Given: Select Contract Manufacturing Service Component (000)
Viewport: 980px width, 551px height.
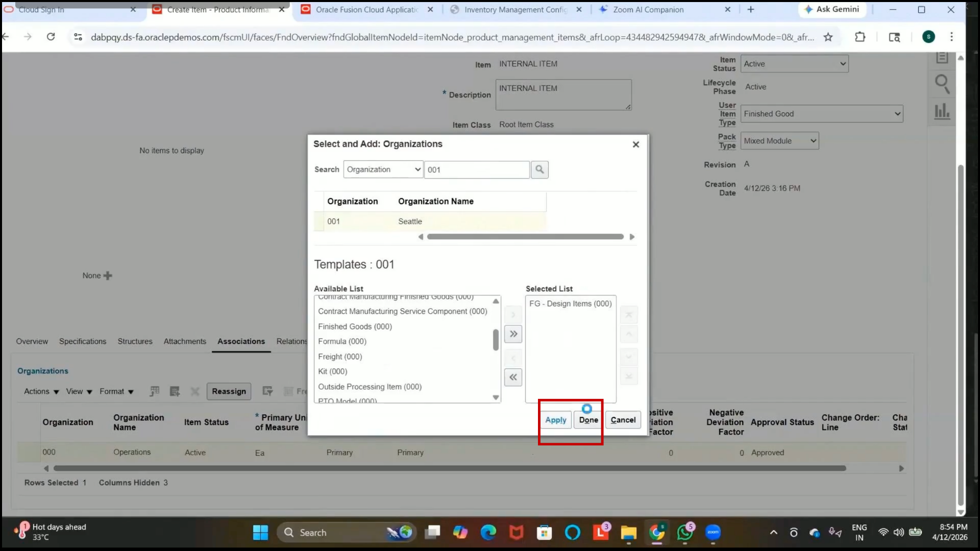Looking at the screenshot, I should tap(402, 311).
